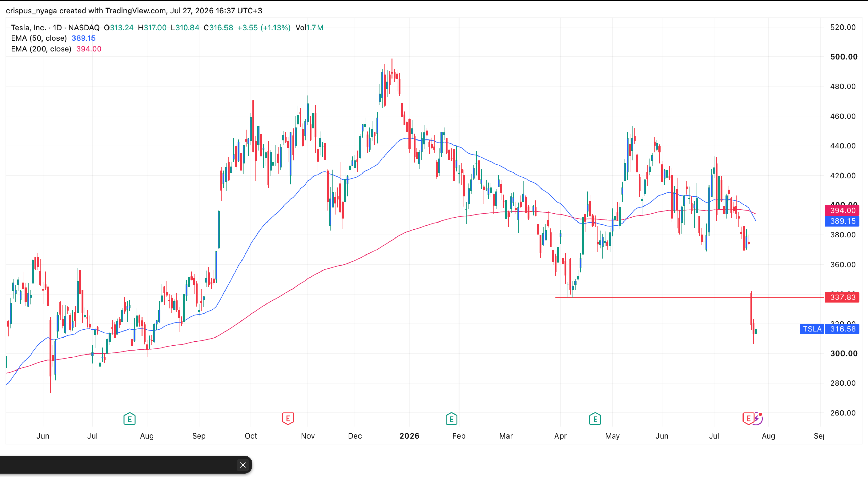Select the red 394.00 EMA price label
Screen dimensions: 868x477
tap(842, 210)
